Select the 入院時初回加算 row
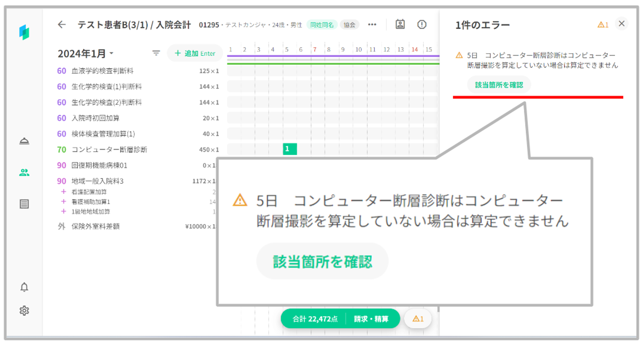The width and height of the screenshot is (644, 345). [138, 118]
